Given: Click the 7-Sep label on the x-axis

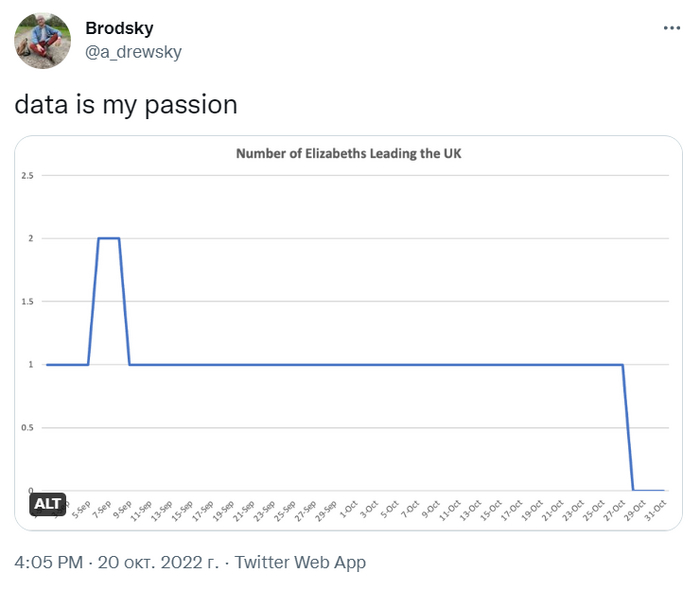Looking at the screenshot, I should 102,506.
